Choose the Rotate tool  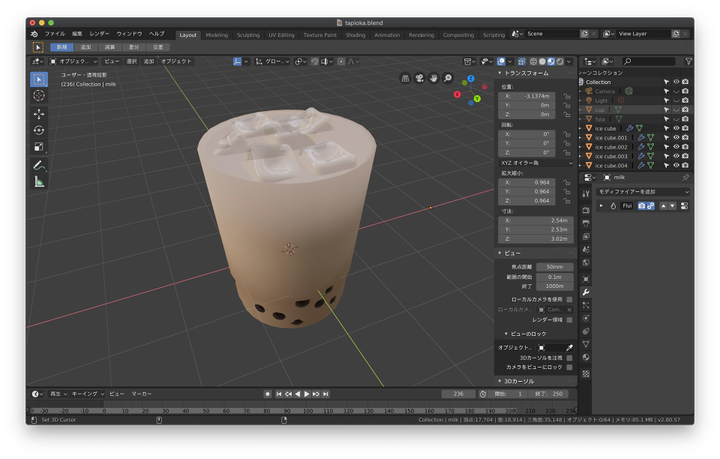[39, 131]
